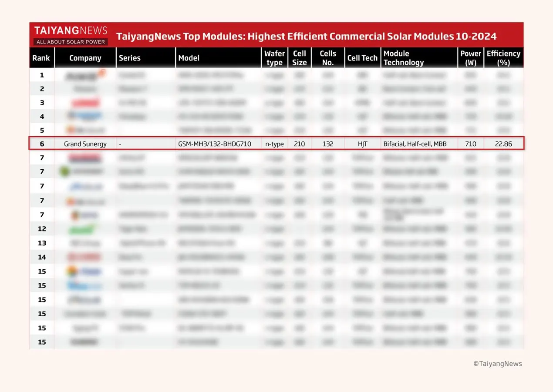Click rank number "2"

tap(42, 89)
